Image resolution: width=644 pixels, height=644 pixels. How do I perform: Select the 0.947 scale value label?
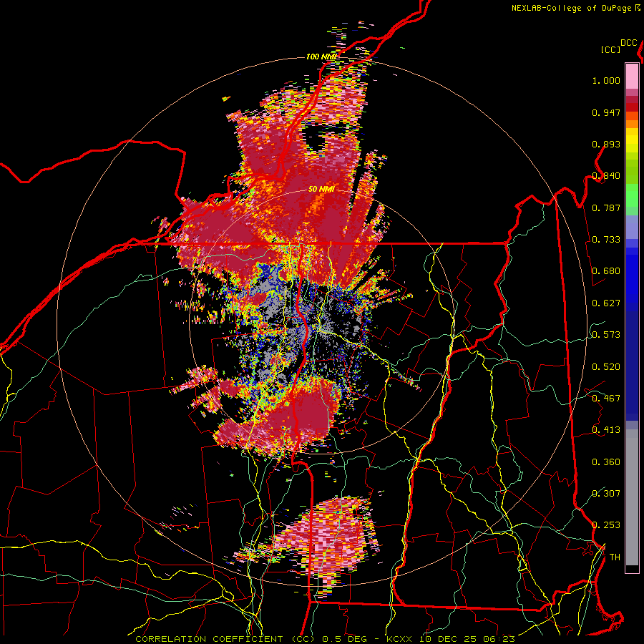pyautogui.click(x=606, y=112)
